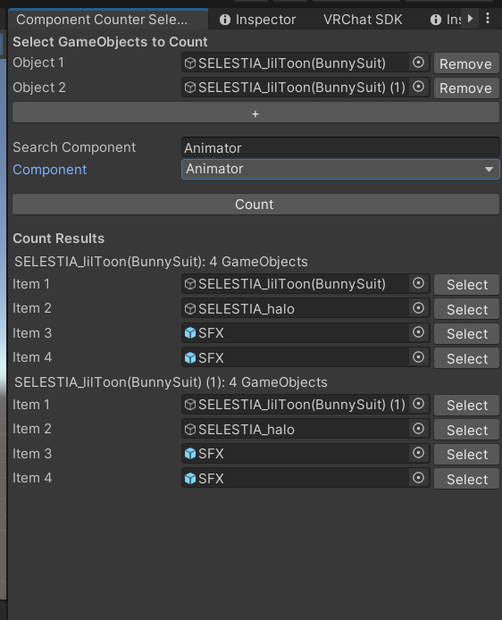Click the Count button
This screenshot has width=502, height=620.
[255, 204]
